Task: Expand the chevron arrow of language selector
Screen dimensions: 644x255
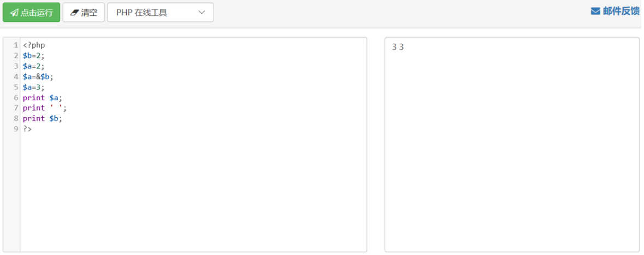Action: 202,13
